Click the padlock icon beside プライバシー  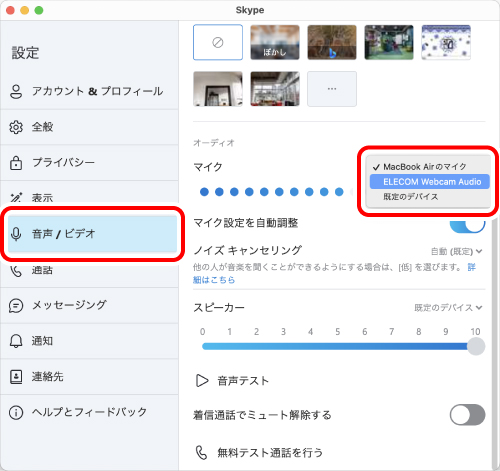click(x=16, y=163)
